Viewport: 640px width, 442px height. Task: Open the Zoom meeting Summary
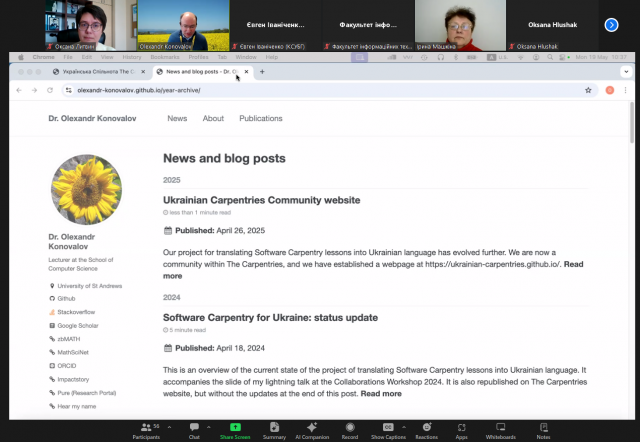click(274, 431)
